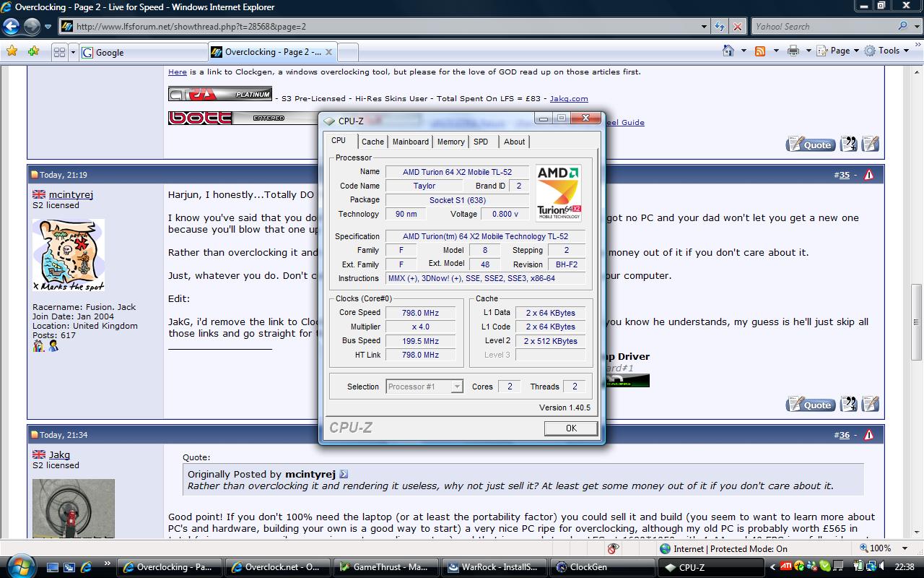The width and height of the screenshot is (924, 578).
Task: Expand the zoom level dropdown arrow
Action: pos(905,548)
